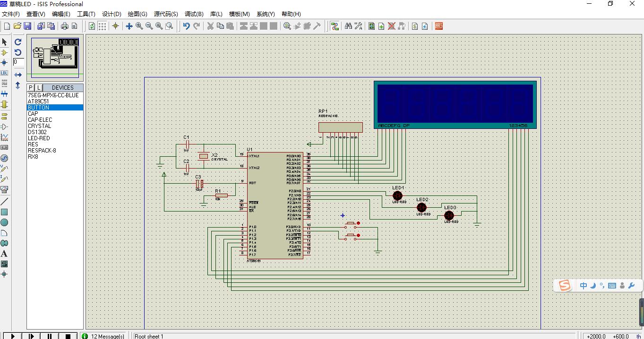Generate bill of materials
This screenshot has height=339, width=644.
click(x=415, y=26)
